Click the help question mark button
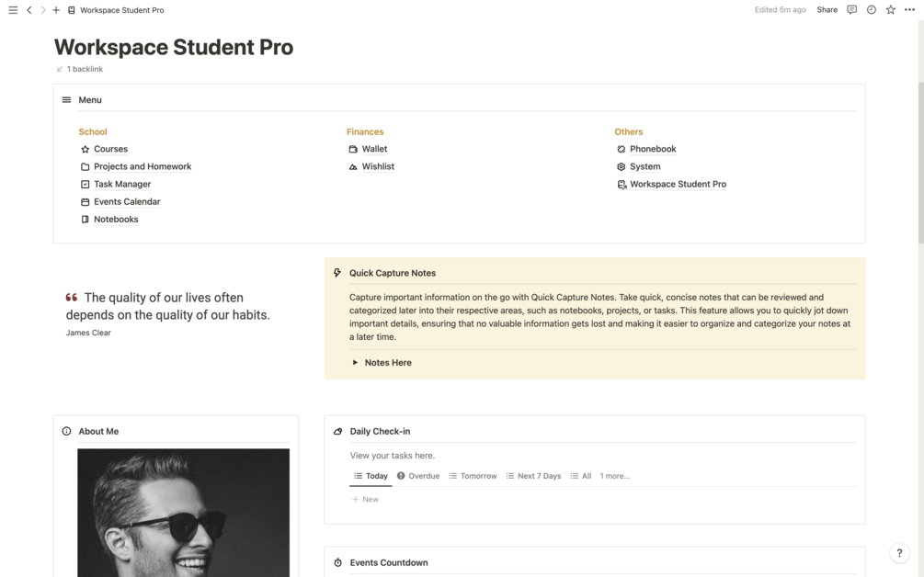Screen dimensions: 924x577 pos(899,553)
